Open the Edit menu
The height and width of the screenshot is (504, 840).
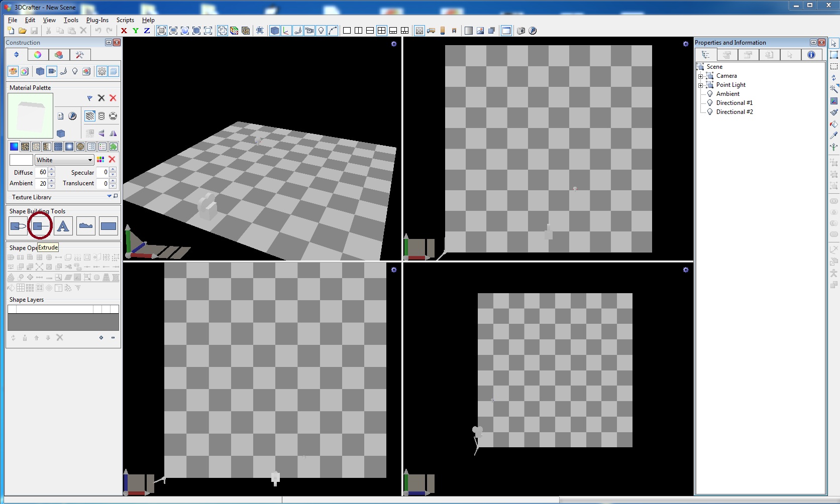[30, 20]
